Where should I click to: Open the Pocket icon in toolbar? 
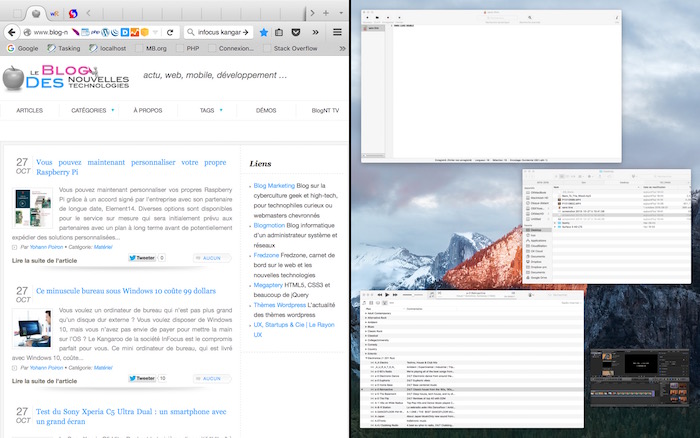pyautogui.click(x=297, y=32)
